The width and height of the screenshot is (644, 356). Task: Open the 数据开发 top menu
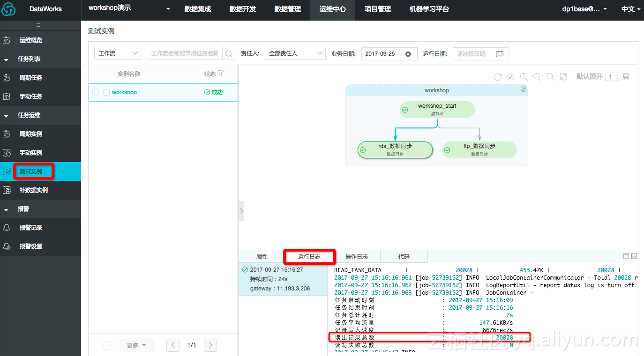pyautogui.click(x=243, y=9)
